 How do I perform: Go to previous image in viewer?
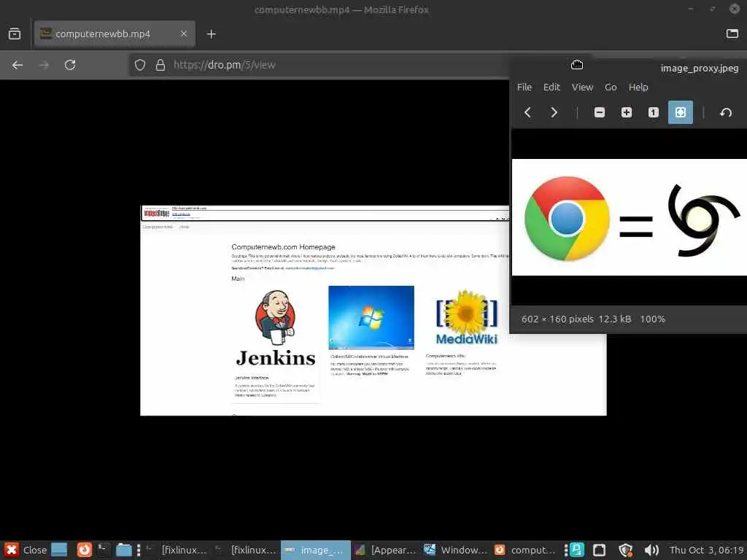(x=527, y=112)
